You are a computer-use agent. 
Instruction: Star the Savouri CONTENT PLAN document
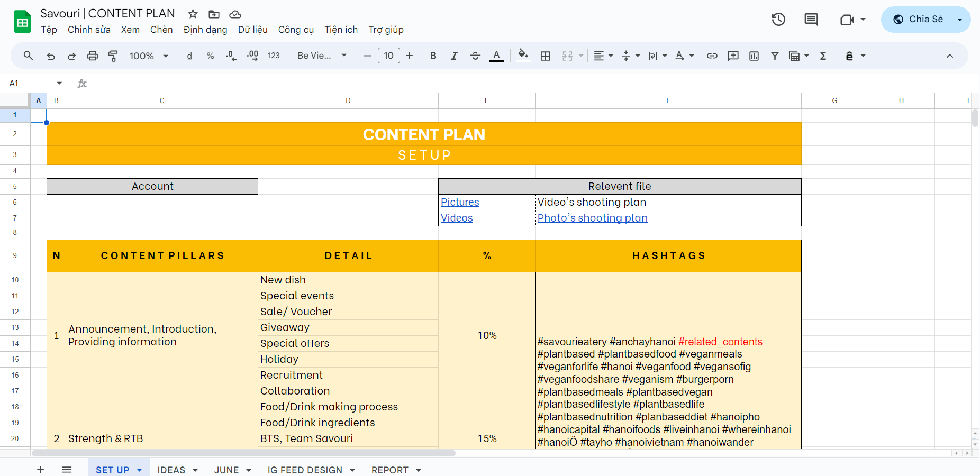point(193,14)
